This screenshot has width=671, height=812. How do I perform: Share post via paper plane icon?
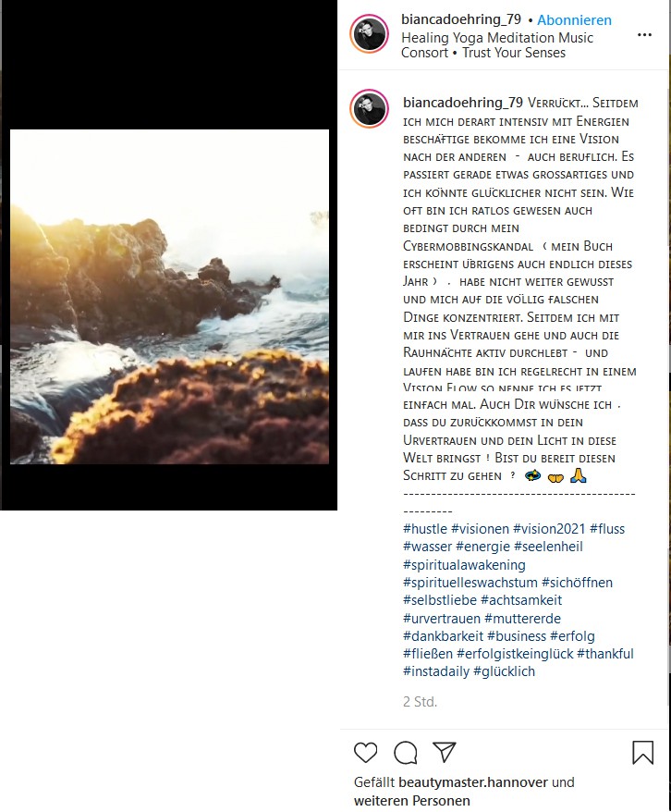pos(445,752)
